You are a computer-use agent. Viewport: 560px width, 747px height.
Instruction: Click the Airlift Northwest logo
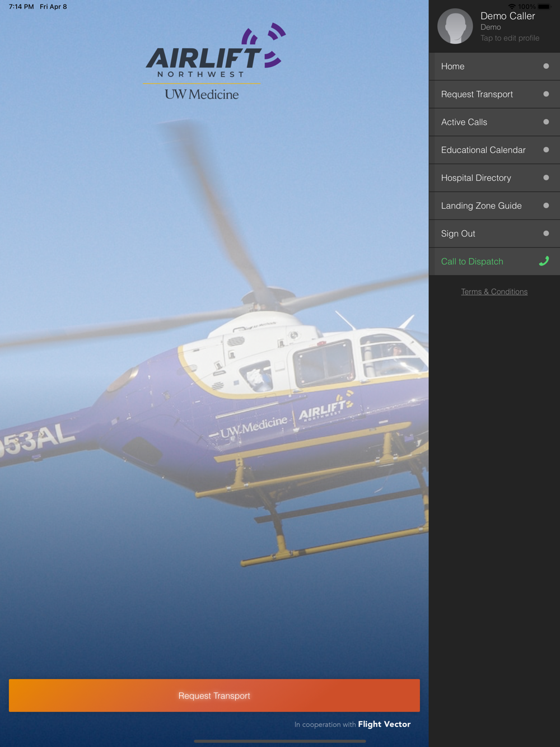[216, 52]
